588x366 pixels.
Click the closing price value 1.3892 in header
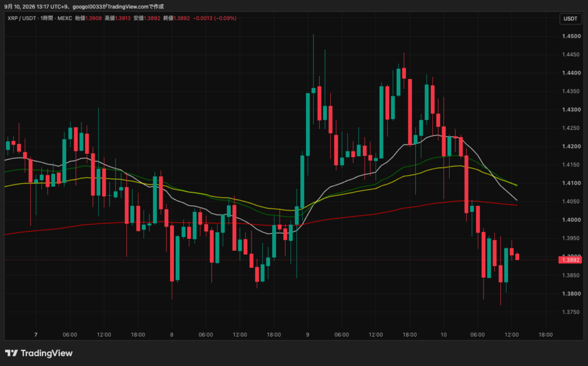pos(181,18)
